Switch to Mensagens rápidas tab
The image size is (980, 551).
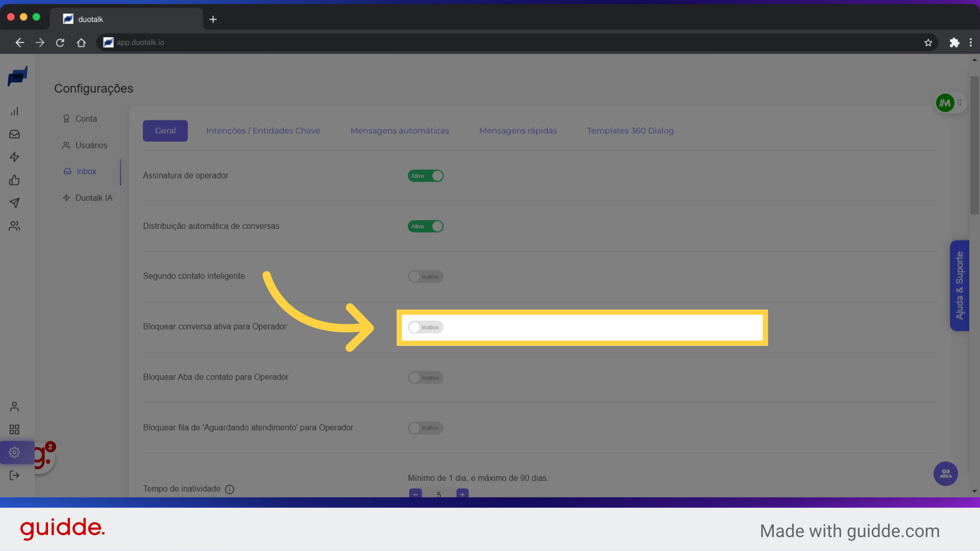tap(518, 131)
